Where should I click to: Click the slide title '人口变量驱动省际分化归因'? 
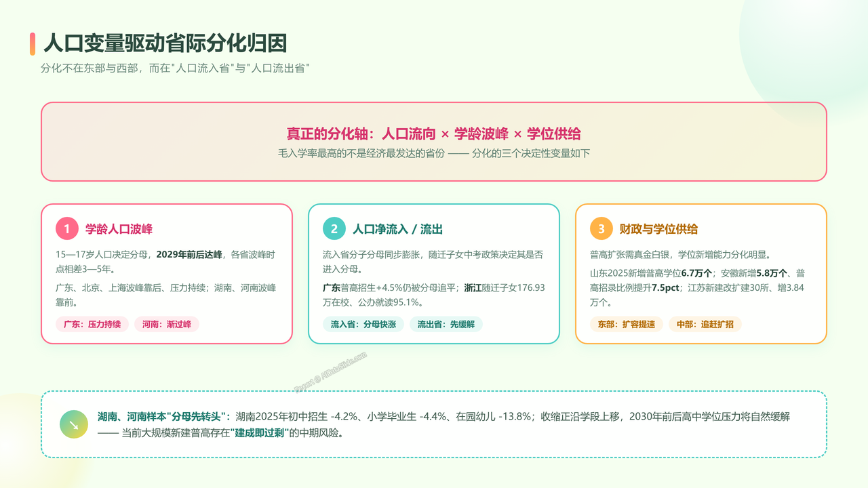coord(165,43)
